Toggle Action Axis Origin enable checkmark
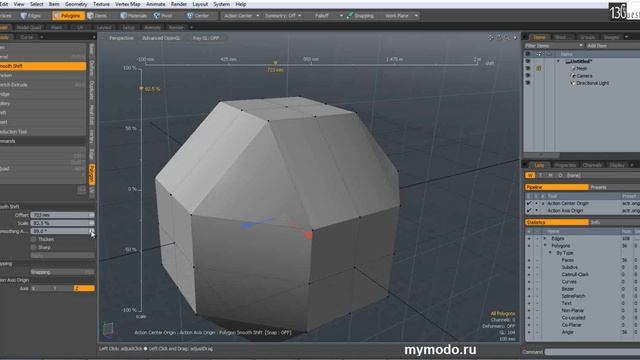 coord(529,211)
